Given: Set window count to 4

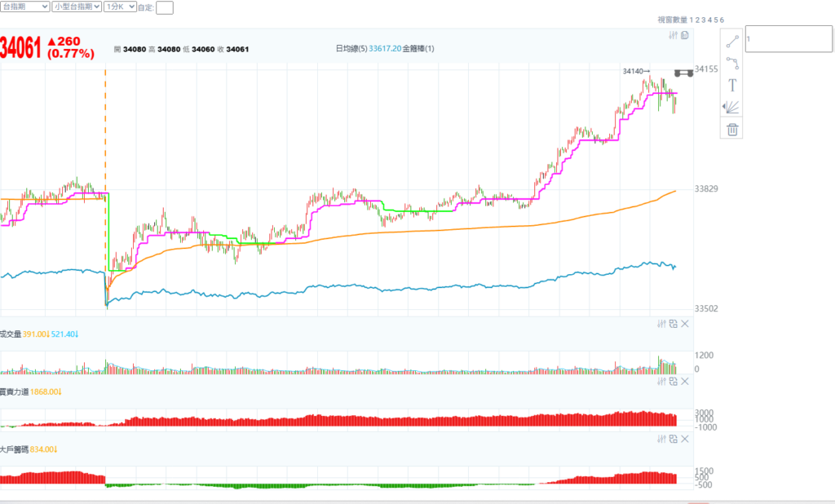Looking at the screenshot, I should 709,20.
